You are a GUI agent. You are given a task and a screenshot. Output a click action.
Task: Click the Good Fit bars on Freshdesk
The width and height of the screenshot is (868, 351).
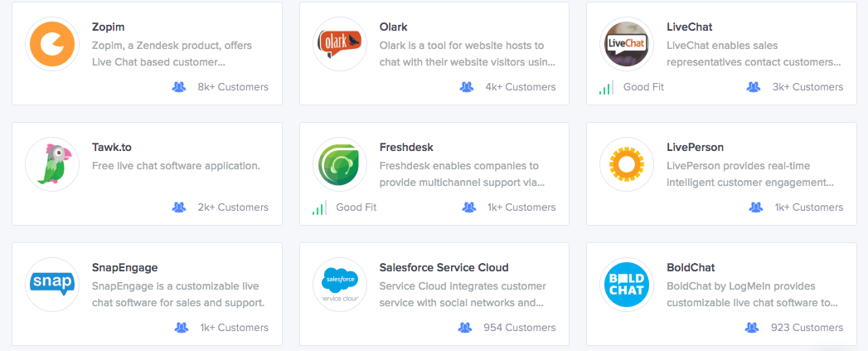[x=318, y=208]
